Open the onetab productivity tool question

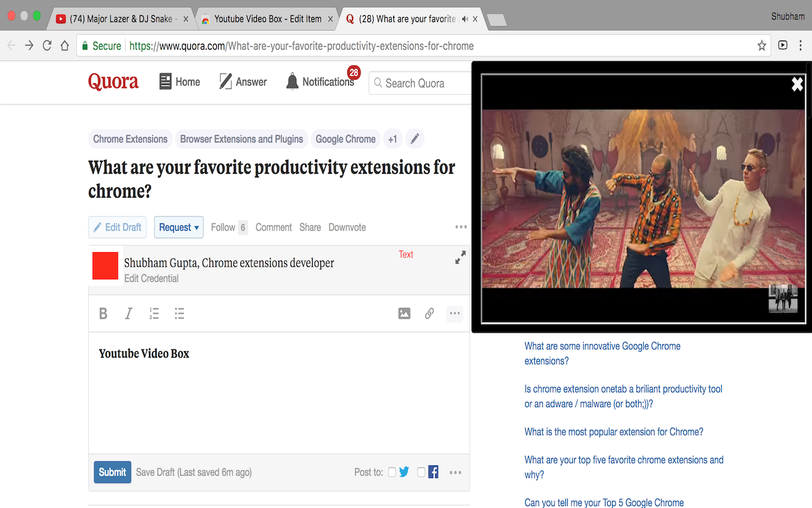(624, 396)
